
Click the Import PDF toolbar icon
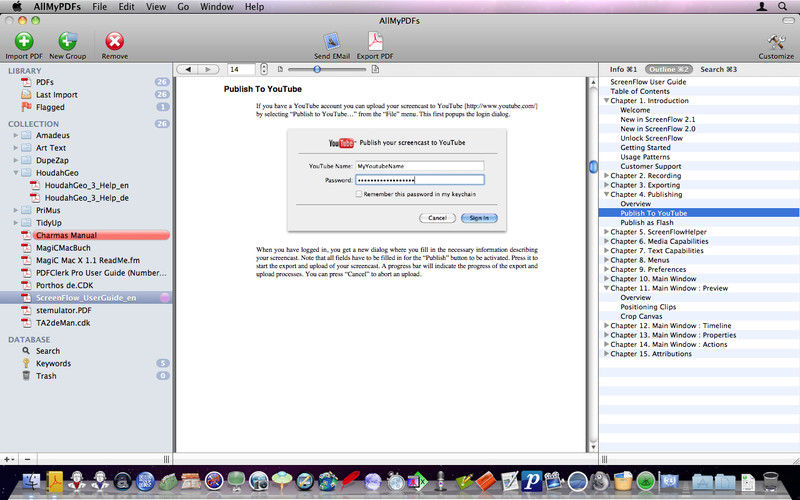23,41
